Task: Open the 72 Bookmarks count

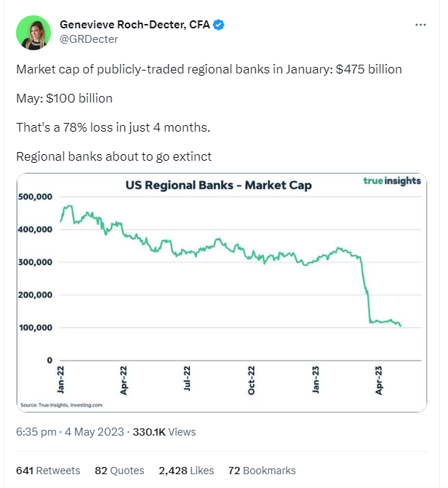Action: [262, 471]
